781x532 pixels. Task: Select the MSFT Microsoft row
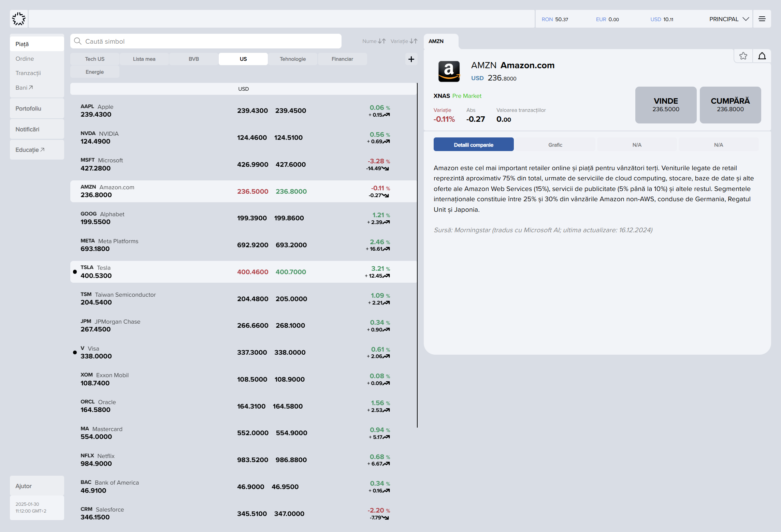(x=243, y=164)
